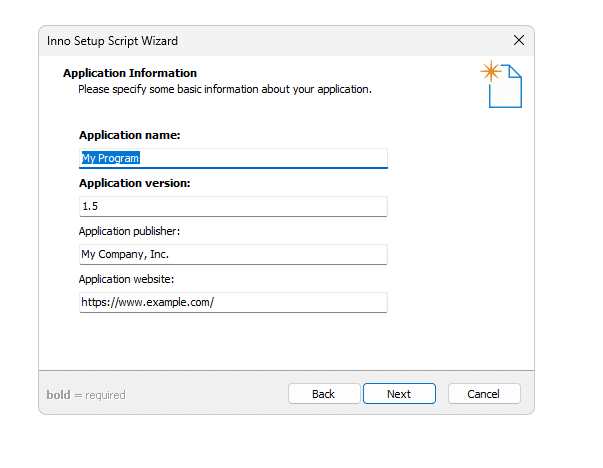Click the orange sparkle on the wizard icon

click(490, 72)
